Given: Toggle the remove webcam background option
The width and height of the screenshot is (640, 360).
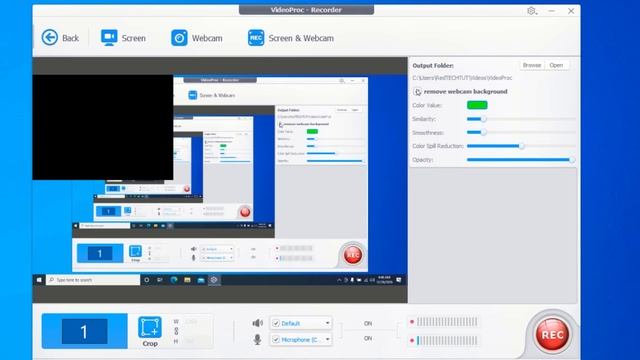Looking at the screenshot, I should [x=417, y=92].
